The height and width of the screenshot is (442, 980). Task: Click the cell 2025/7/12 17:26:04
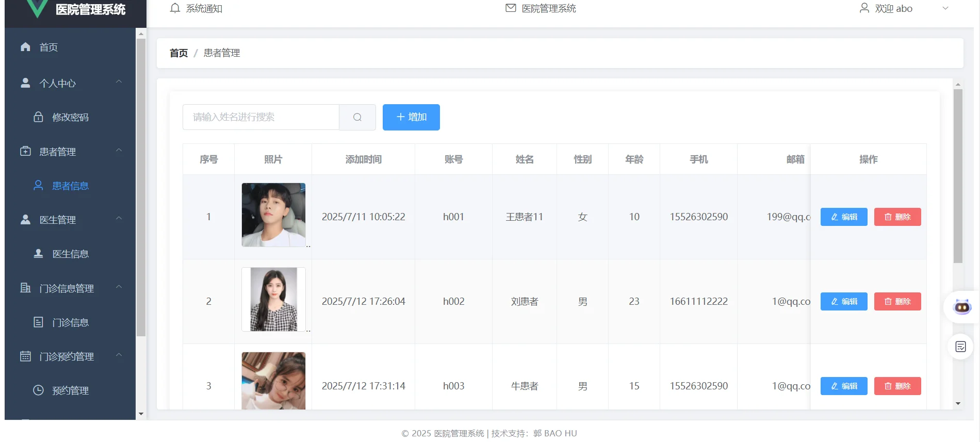click(x=364, y=301)
